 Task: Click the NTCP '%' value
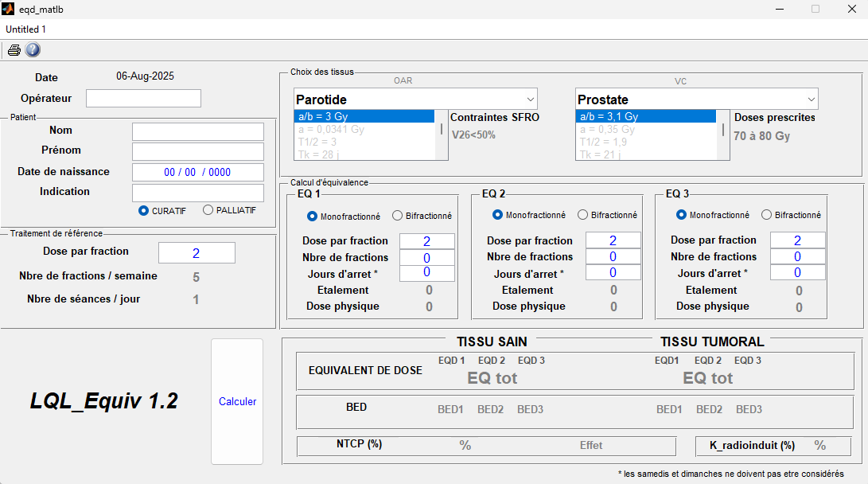(x=465, y=445)
